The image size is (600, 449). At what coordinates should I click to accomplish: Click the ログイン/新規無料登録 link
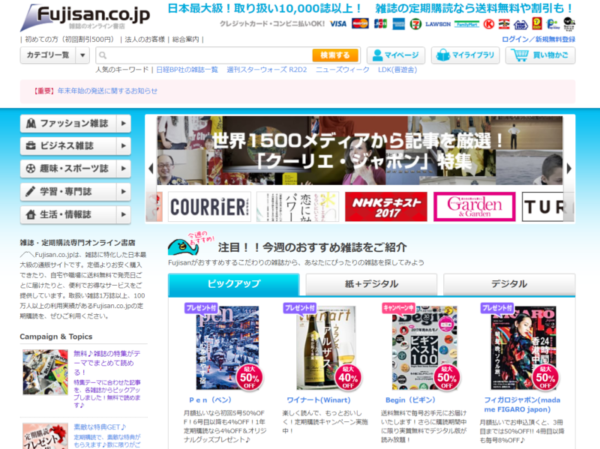(x=538, y=39)
